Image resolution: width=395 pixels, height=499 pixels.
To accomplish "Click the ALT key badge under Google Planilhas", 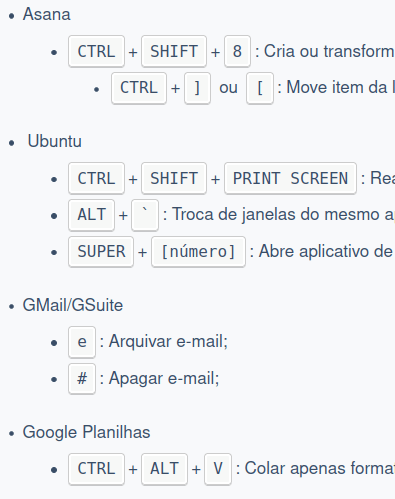I will click(164, 469).
